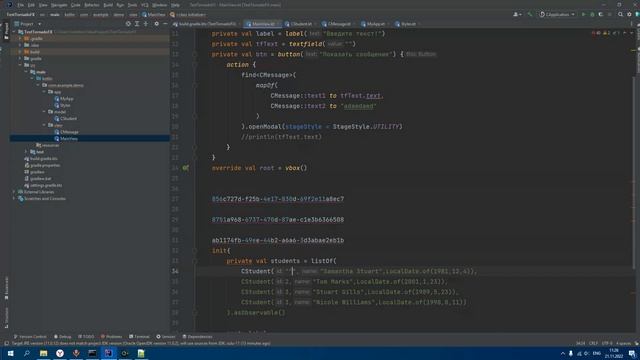Expand the .idea folder in tree
The height and width of the screenshot is (360, 640).
click(20, 45)
